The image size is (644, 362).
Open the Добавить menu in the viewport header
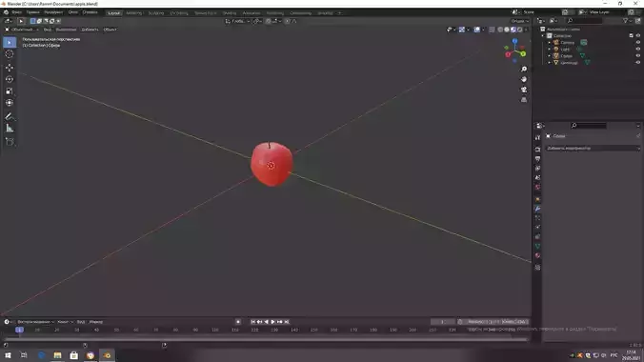(x=90, y=30)
